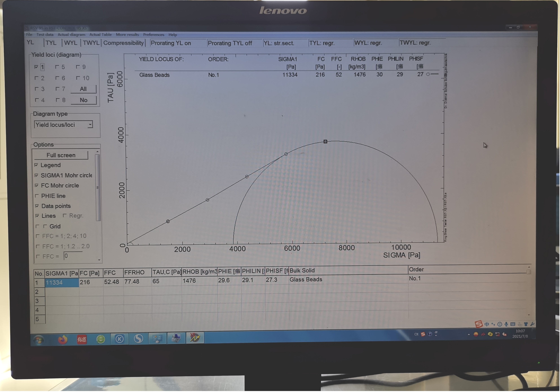The height and width of the screenshot is (392, 560).
Task: Click the Kugou K taskbar icon
Action: click(x=120, y=339)
